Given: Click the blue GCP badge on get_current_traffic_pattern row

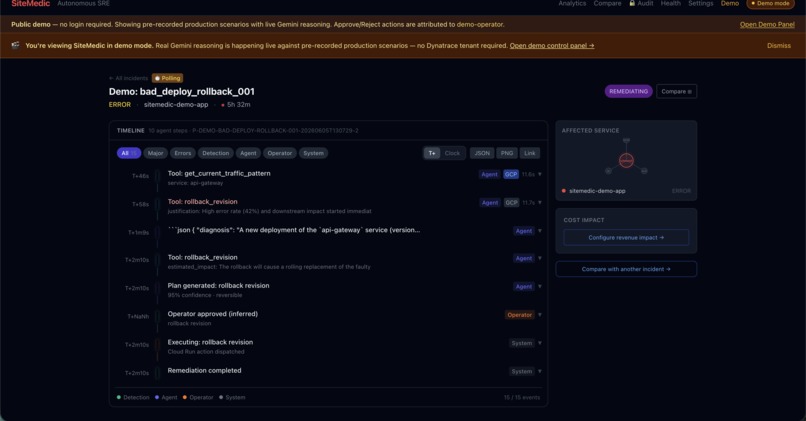Looking at the screenshot, I should 510,174.
